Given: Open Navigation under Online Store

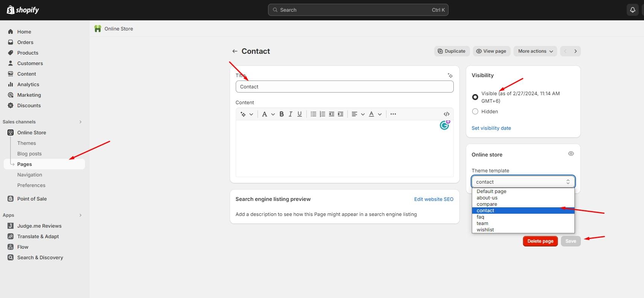Looking at the screenshot, I should [30, 175].
